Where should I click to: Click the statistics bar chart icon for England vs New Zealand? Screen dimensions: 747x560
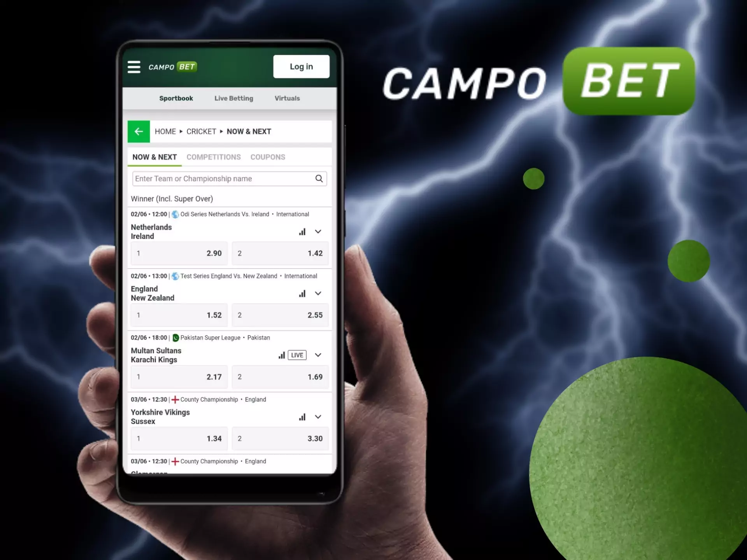302,293
